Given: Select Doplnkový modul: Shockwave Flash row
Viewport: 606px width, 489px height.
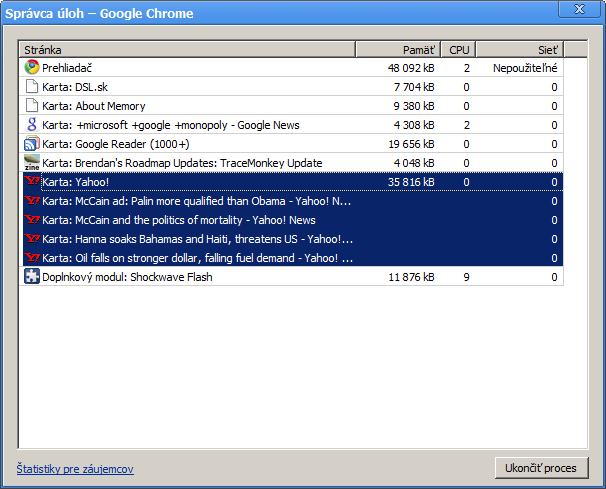Looking at the screenshot, I should point(293,276).
